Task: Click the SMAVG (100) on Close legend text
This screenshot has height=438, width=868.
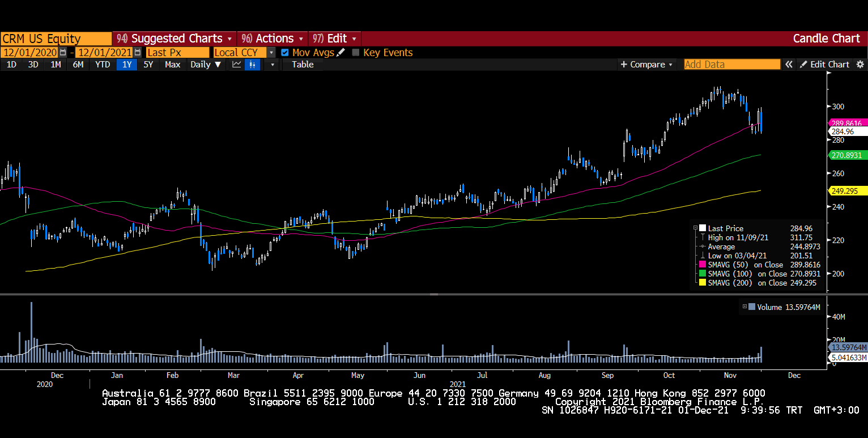Action: coord(747,274)
